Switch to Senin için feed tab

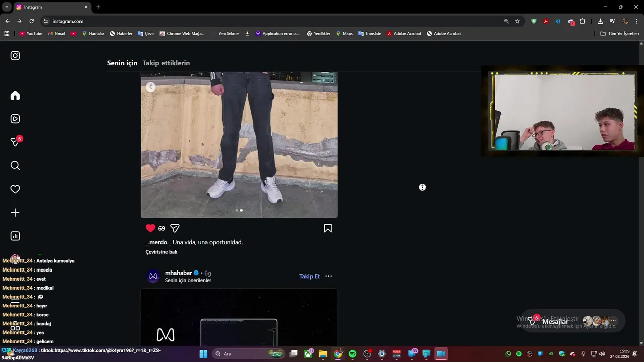pos(122,63)
